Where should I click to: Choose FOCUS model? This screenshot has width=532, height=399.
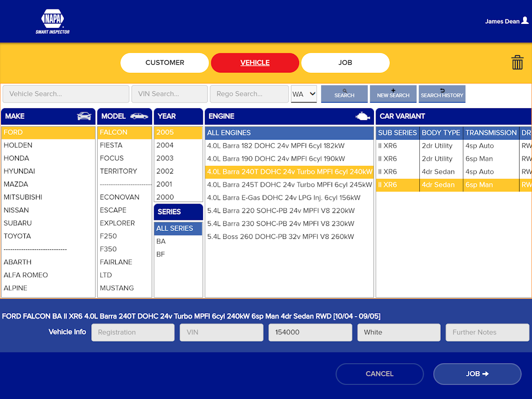125,158
